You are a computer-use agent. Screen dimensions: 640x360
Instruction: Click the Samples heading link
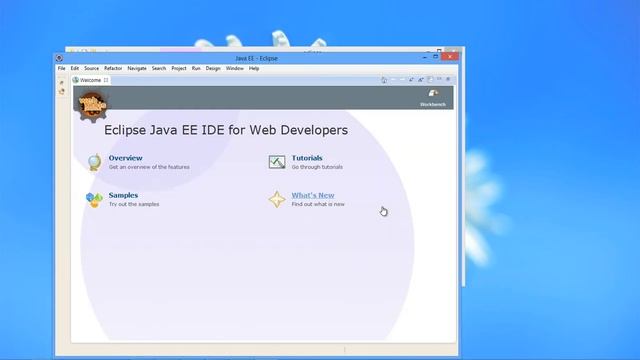tap(123, 195)
